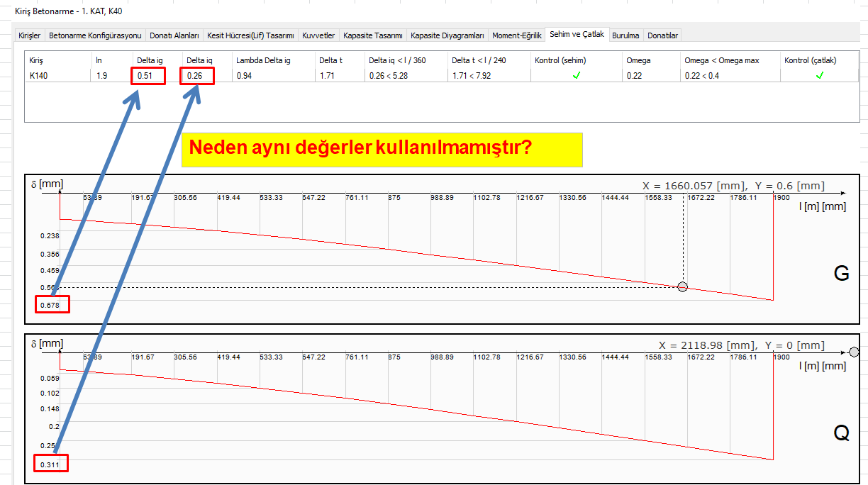Click the circle marker on the G deflection curve
Image resolution: width=868 pixels, height=485 pixels.
point(683,287)
